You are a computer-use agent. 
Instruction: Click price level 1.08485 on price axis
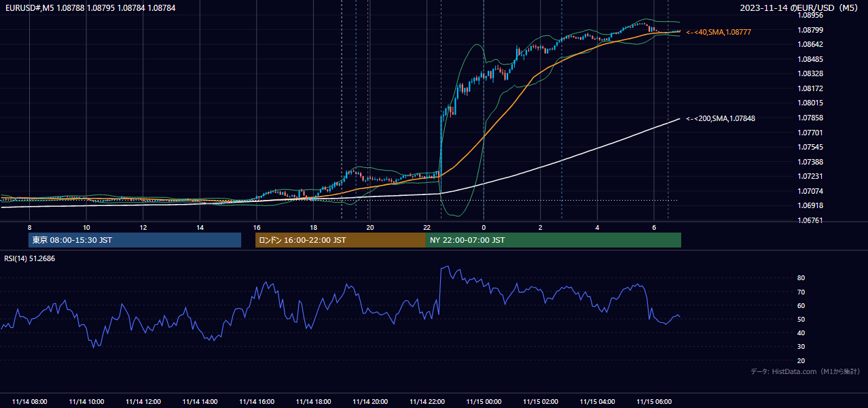810,59
